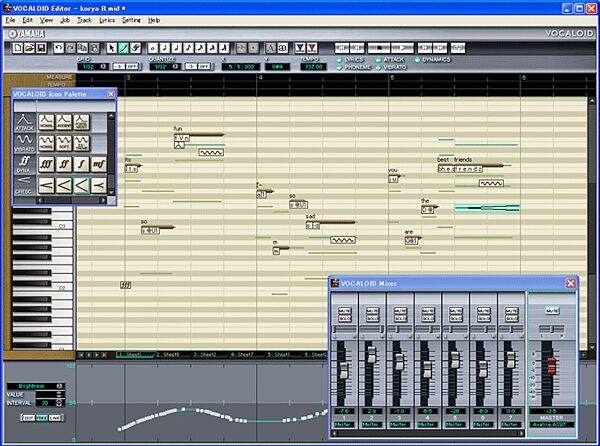
Task: Open the Brightness parameter dropdown
Action: coord(60,386)
